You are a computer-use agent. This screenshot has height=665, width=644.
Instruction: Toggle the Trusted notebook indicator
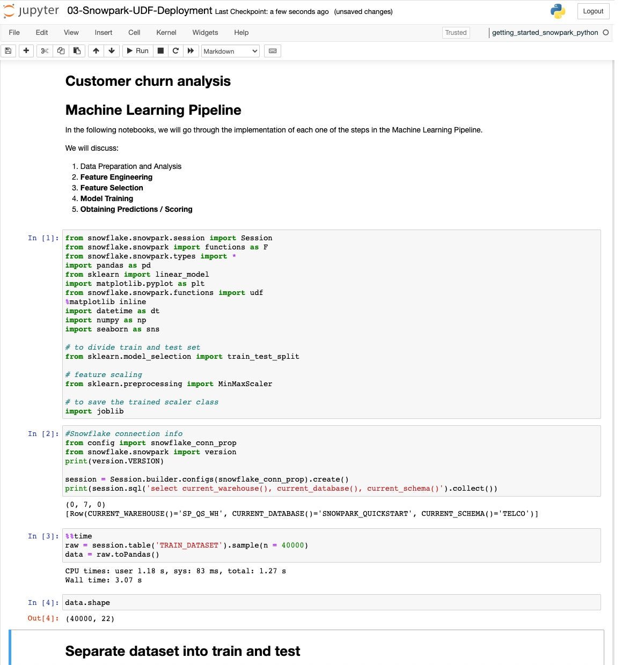pyautogui.click(x=456, y=33)
